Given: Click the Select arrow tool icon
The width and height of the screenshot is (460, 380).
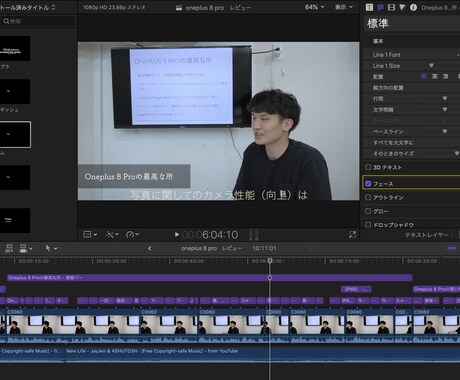Looking at the screenshot, I should tap(48, 248).
